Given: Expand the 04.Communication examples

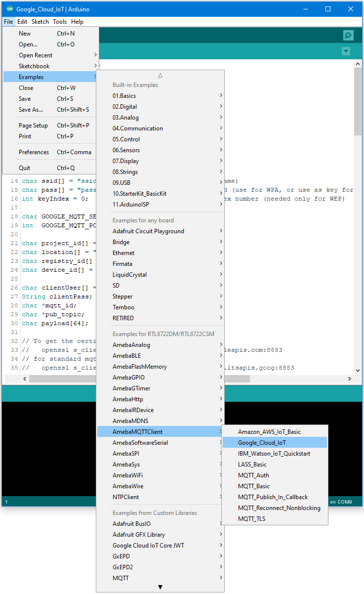Looking at the screenshot, I should click(161, 128).
